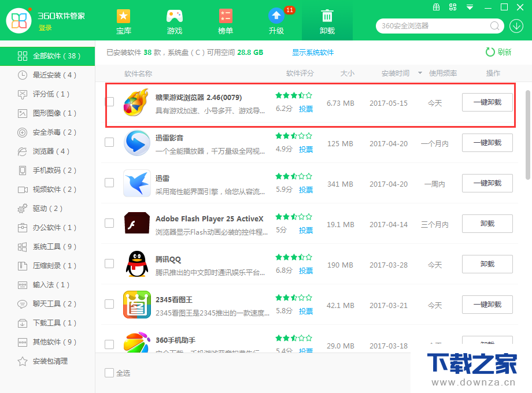This screenshot has width=532, height=393.
Task: Sort by 使用频率 column header
Action: (x=443, y=73)
